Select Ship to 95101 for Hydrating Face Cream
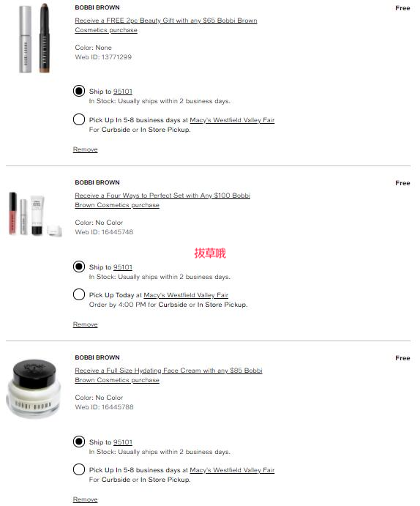 (78, 442)
